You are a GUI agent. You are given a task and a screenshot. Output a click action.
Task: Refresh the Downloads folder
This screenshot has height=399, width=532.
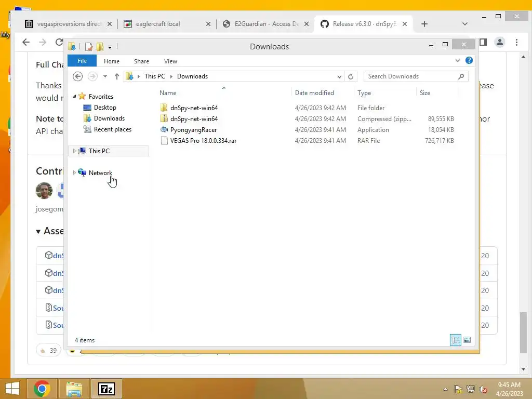(351, 76)
